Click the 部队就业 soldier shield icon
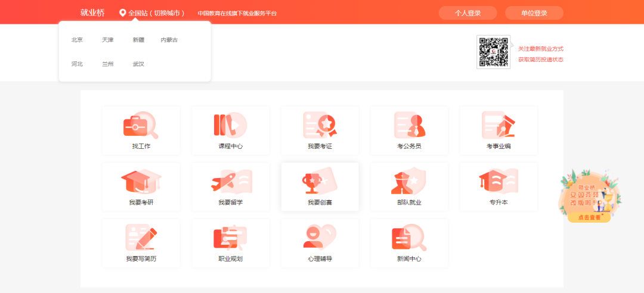Screen dimensions: 644x293 click(408, 180)
